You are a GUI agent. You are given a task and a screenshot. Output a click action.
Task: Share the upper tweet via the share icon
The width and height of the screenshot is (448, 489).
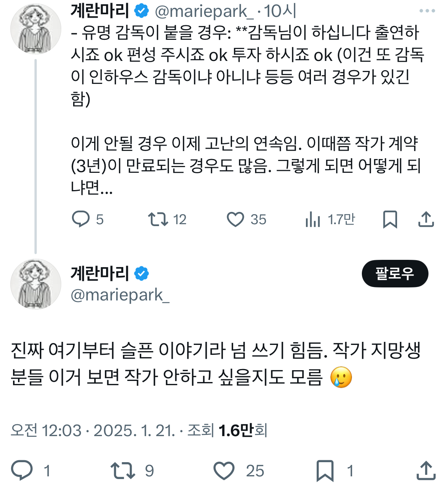click(x=426, y=219)
